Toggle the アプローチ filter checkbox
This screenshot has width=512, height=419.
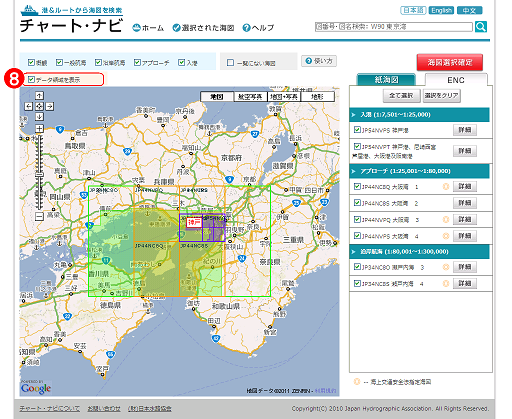click(x=137, y=62)
